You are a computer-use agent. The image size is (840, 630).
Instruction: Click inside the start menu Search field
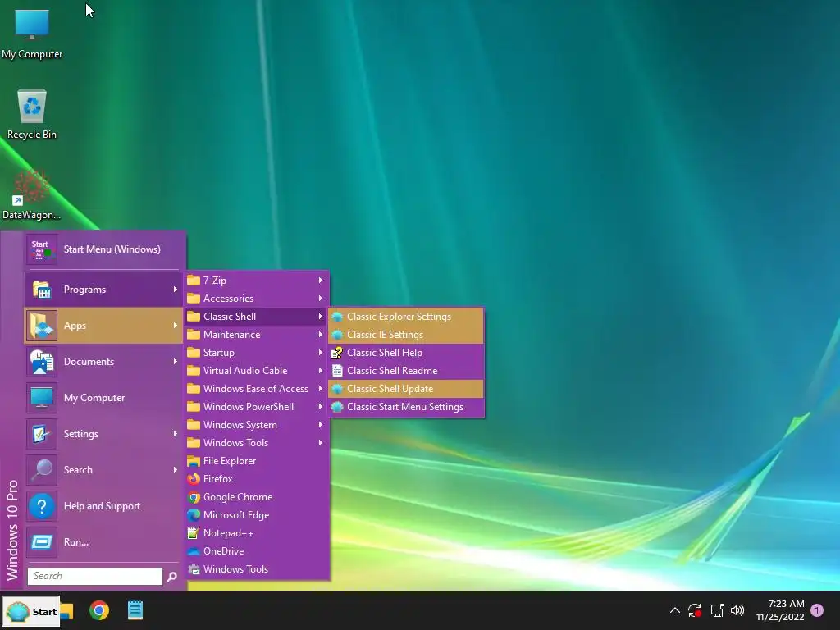(x=95, y=577)
